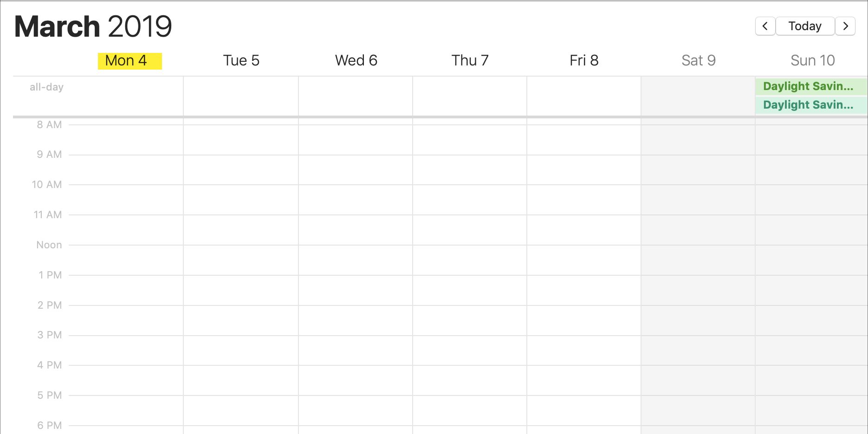Advance to the next week

(x=845, y=26)
